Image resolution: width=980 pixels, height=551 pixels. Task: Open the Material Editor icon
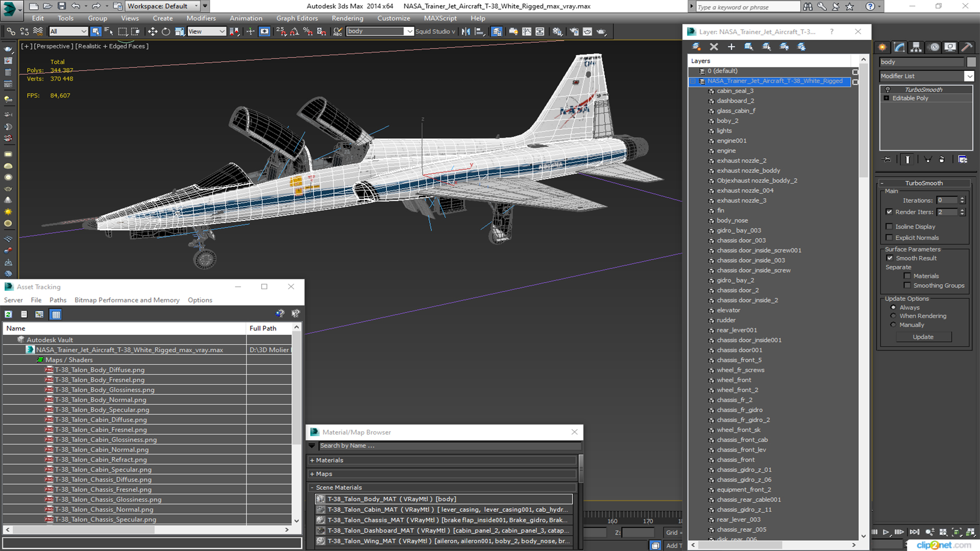[557, 32]
